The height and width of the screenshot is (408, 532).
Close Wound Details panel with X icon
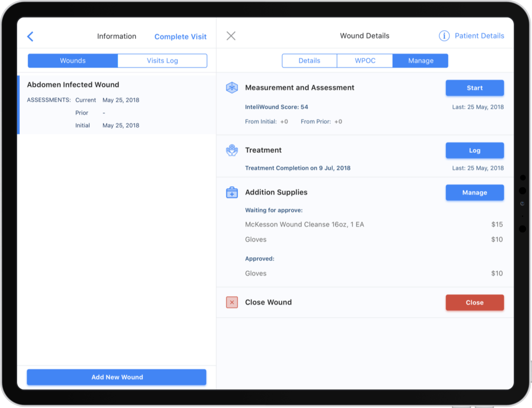pos(231,36)
